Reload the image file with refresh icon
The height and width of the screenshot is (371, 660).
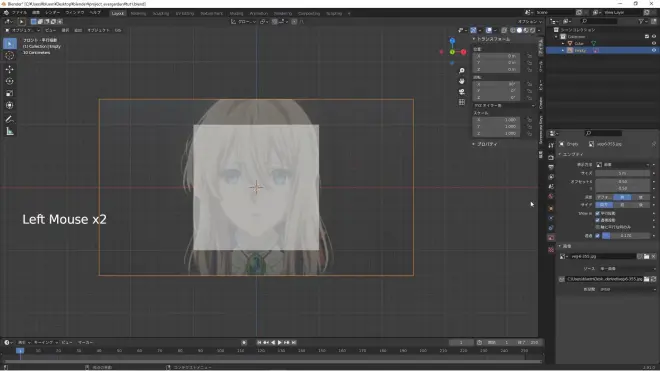[x=653, y=279]
